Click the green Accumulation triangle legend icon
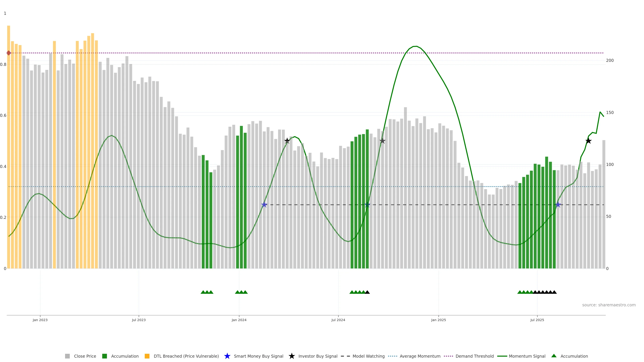This screenshot has width=644, height=362. (x=554, y=356)
